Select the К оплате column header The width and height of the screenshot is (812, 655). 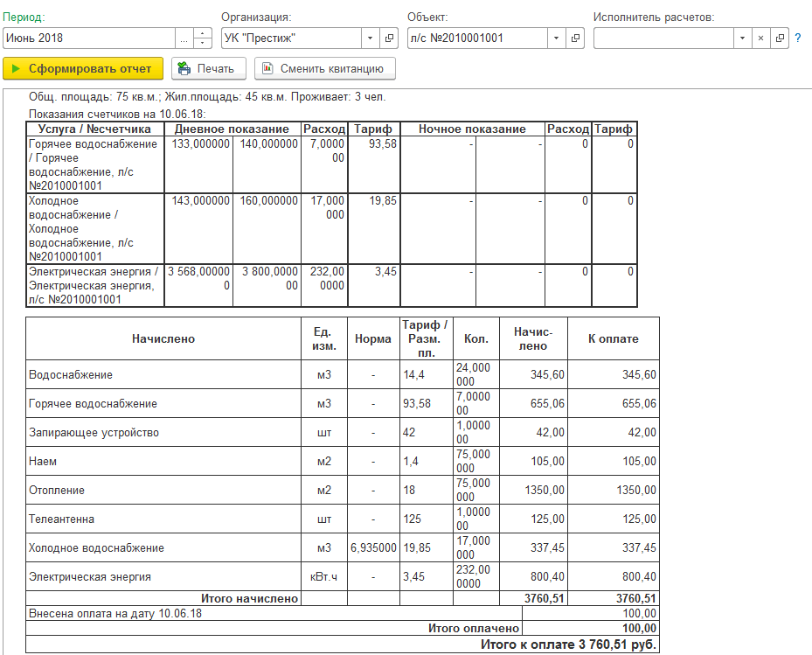tap(613, 339)
